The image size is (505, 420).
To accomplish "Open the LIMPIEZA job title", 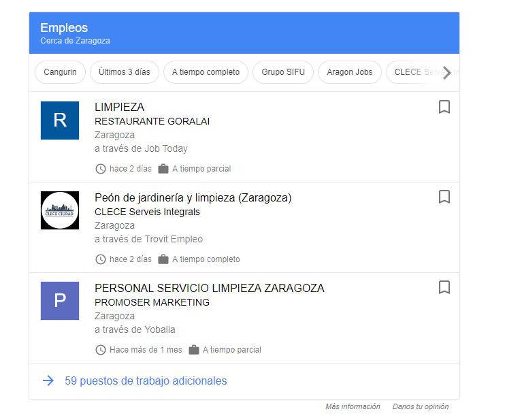I will [x=119, y=107].
